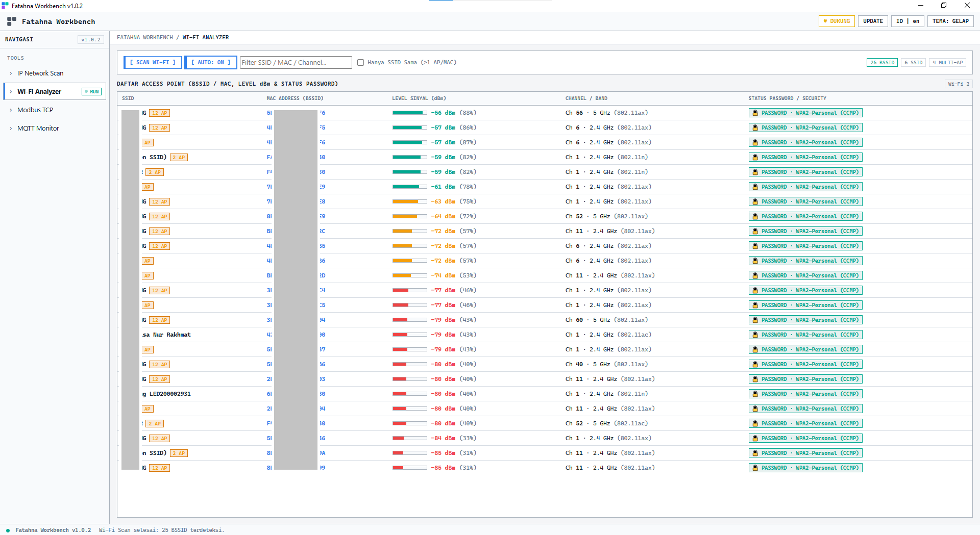
Task: Click the green status dot in the status bar
Action: [x=8, y=530]
